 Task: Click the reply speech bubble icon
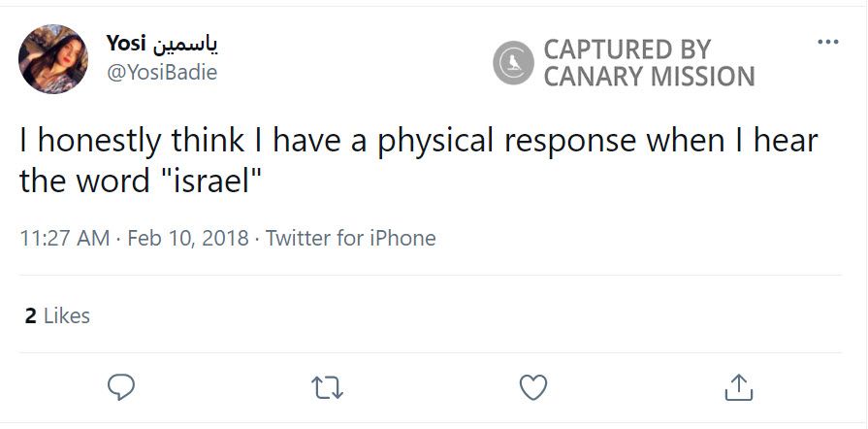(x=120, y=387)
